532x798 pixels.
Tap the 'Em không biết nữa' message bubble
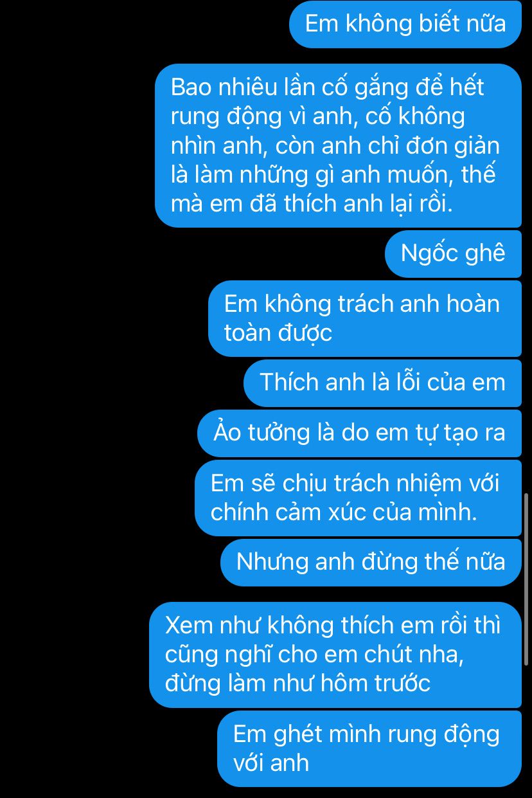pyautogui.click(x=405, y=24)
